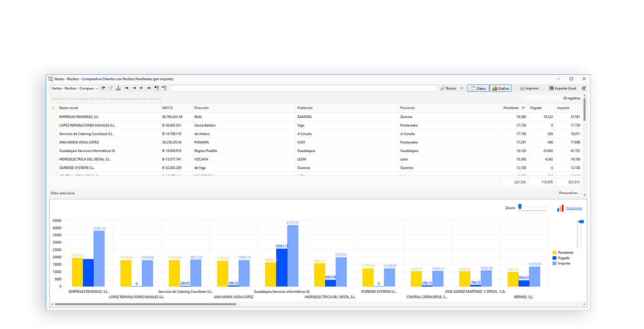Image resolution: width=644 pixels, height=329 pixels.
Task: Open the grouping hierarchy tree icon
Action: click(x=118, y=88)
